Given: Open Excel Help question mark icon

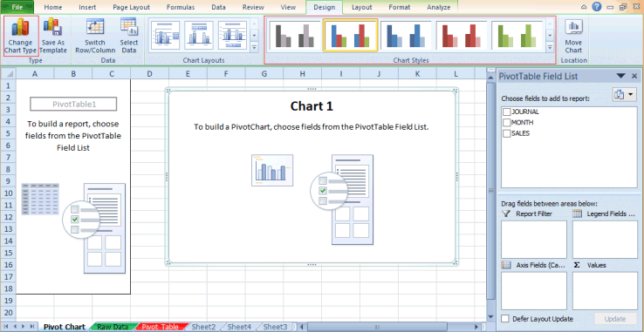Looking at the screenshot, I should click(x=597, y=7).
